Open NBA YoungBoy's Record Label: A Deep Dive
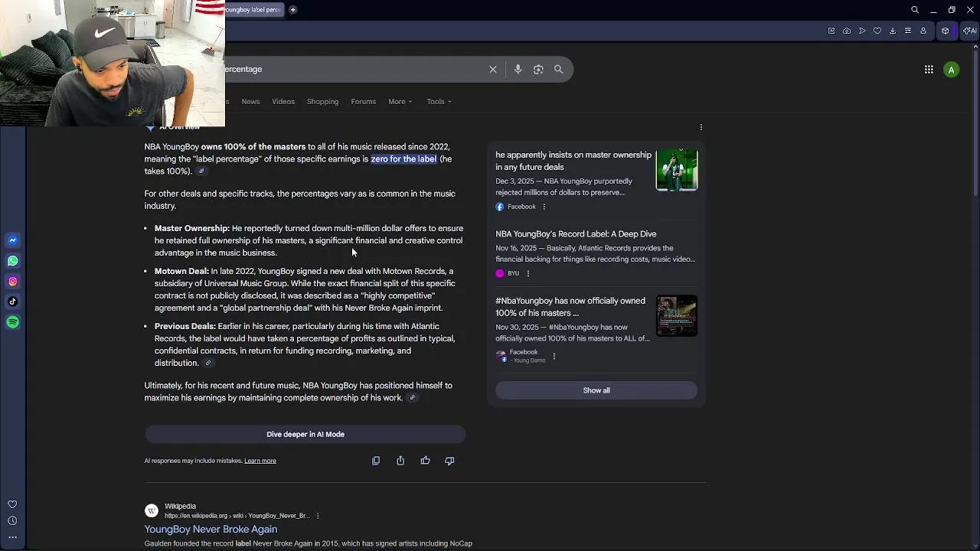The height and width of the screenshot is (551, 980). [x=576, y=234]
